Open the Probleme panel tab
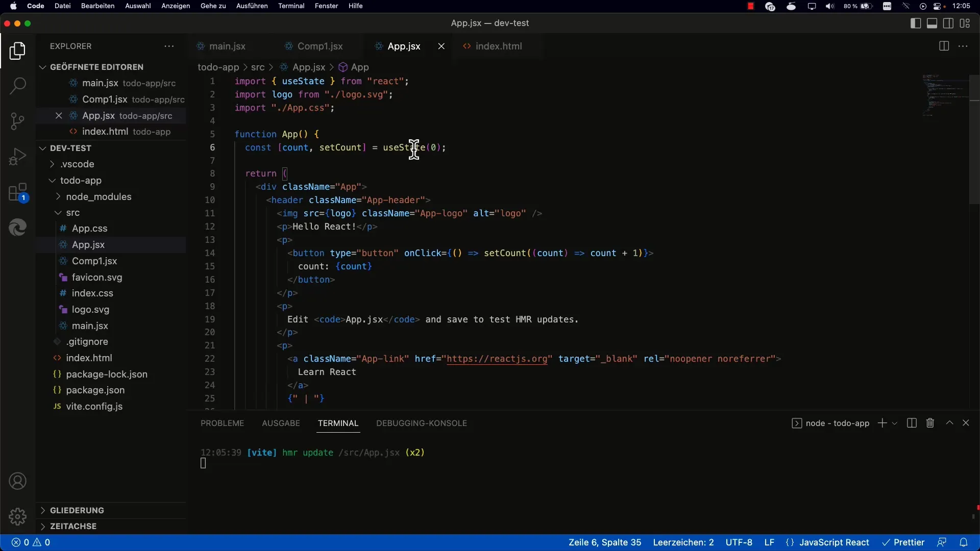 click(223, 423)
